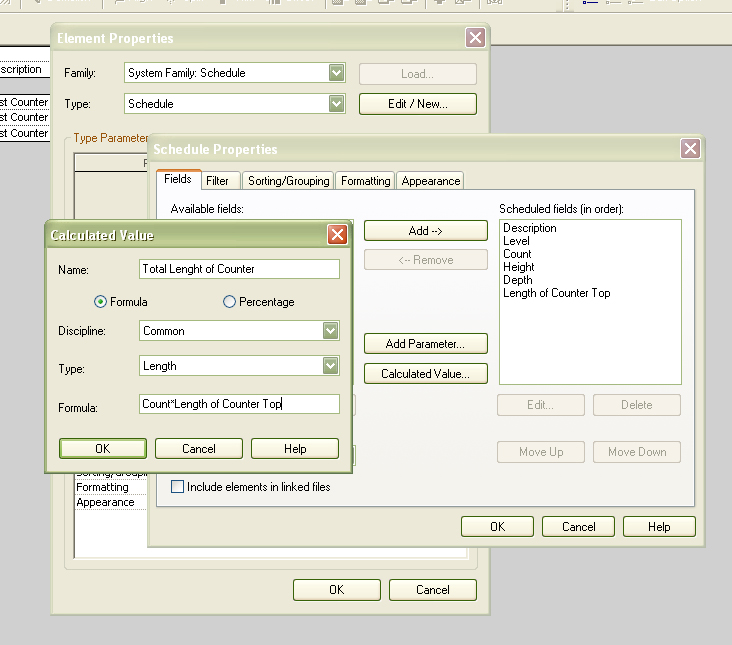Enable Include elements in linked files

pos(178,487)
